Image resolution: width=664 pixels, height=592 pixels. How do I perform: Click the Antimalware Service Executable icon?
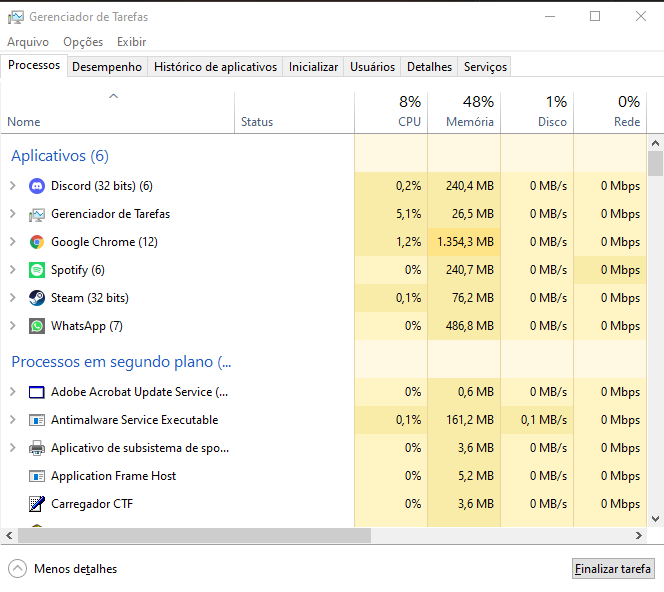click(37, 420)
